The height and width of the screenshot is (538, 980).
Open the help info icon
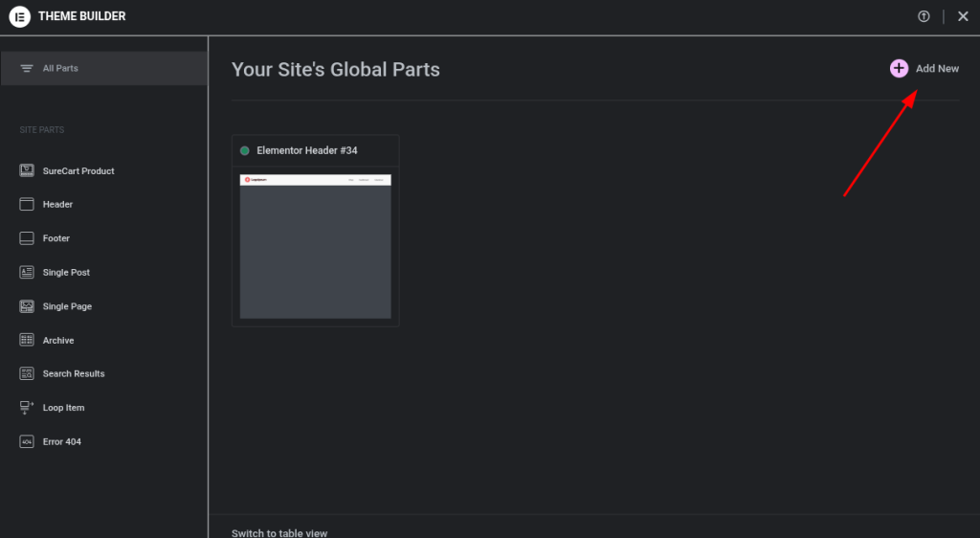pos(924,16)
